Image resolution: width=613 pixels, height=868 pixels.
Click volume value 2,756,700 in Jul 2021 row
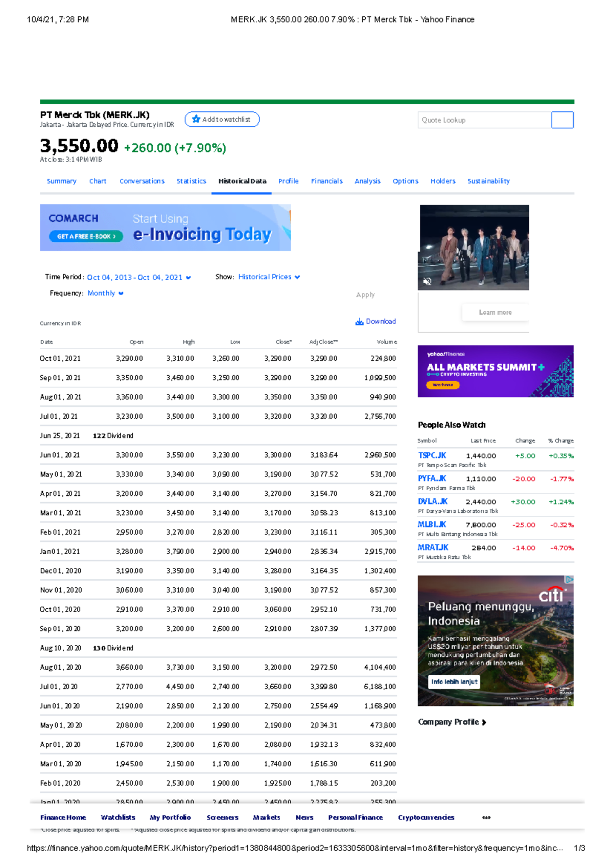(380, 416)
